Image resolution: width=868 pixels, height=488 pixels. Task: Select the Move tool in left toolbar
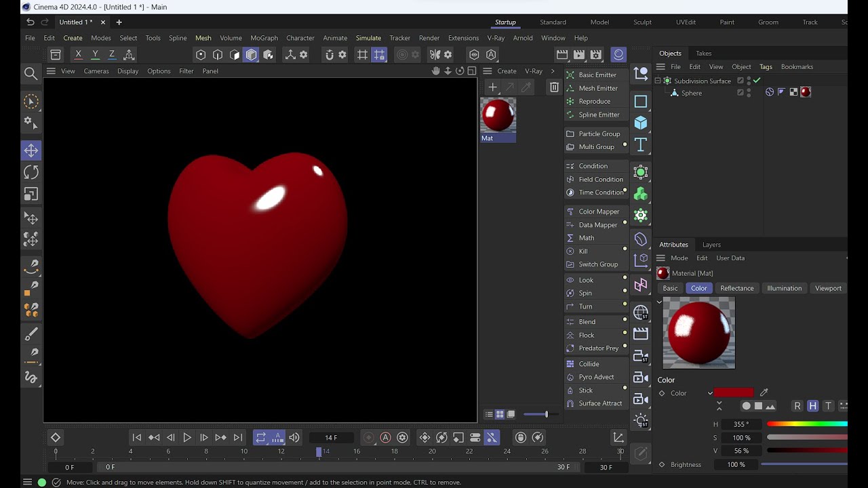pos(31,150)
